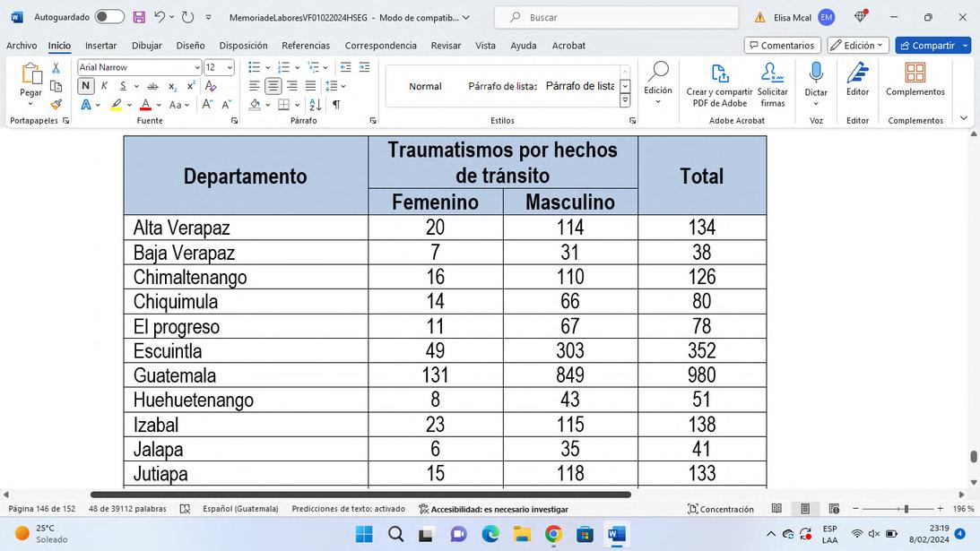Undo the last action
Viewport: 980px width, 551px height.
pyautogui.click(x=160, y=18)
